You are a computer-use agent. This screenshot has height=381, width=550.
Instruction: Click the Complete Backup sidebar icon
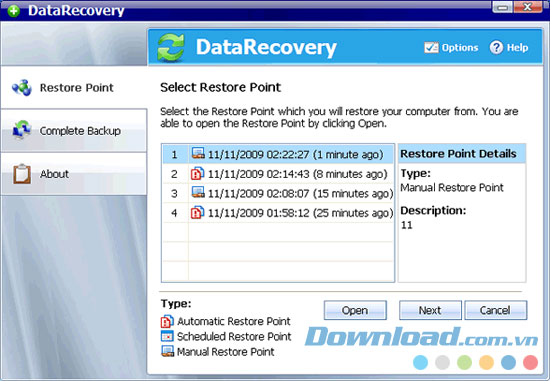click(x=22, y=130)
